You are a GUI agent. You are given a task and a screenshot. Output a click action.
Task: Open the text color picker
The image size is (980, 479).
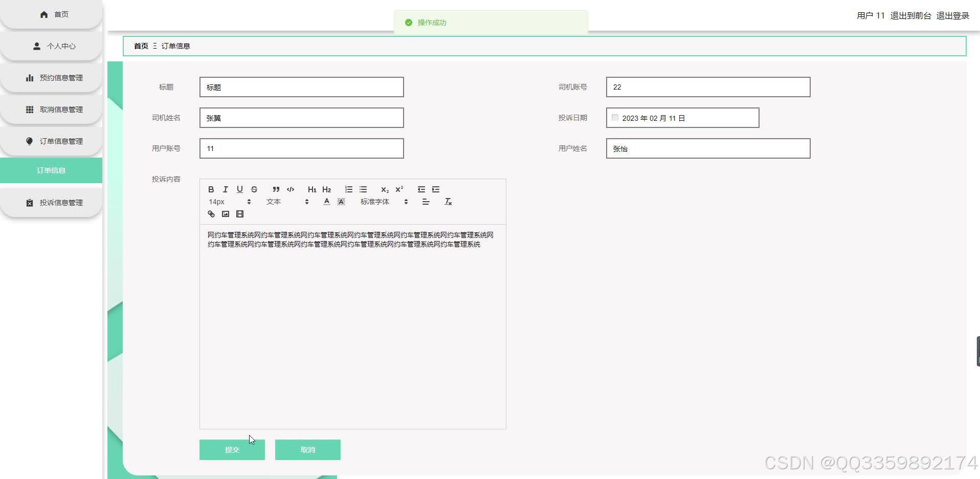(327, 202)
